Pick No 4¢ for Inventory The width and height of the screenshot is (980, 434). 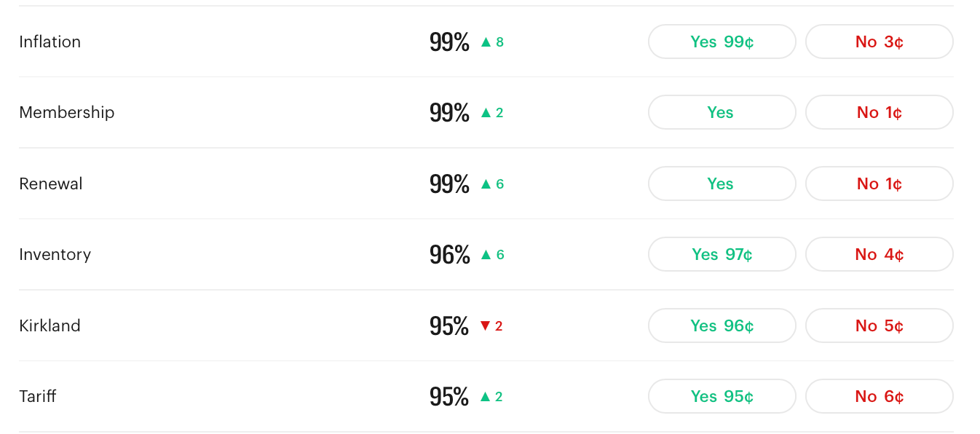pyautogui.click(x=880, y=254)
